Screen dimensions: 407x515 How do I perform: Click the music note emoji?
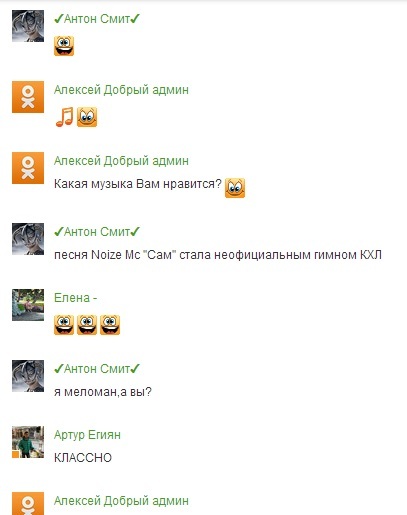tap(64, 117)
